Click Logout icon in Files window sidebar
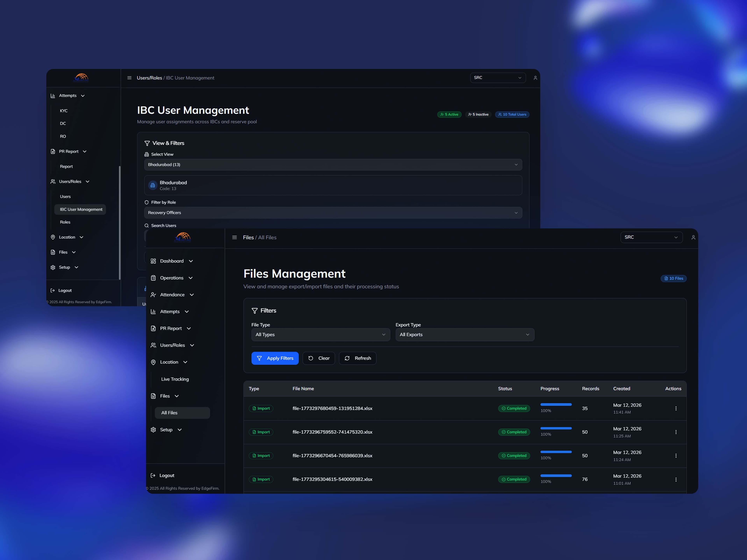 [153, 475]
